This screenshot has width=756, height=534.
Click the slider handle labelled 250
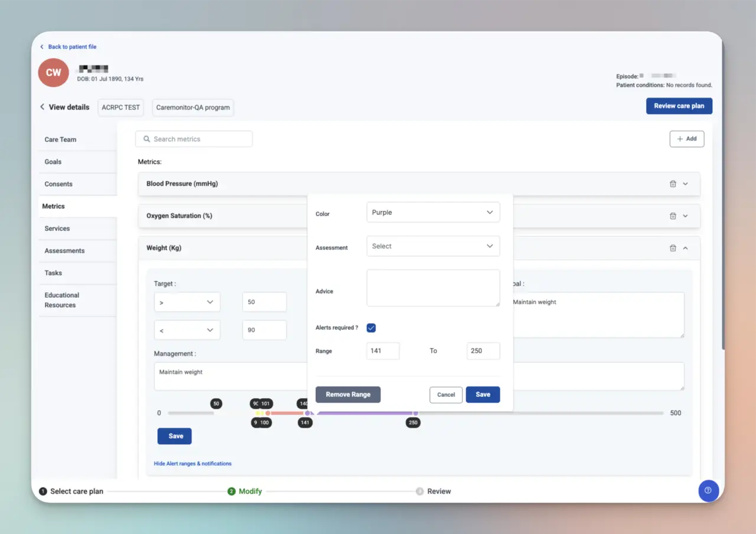click(x=415, y=413)
